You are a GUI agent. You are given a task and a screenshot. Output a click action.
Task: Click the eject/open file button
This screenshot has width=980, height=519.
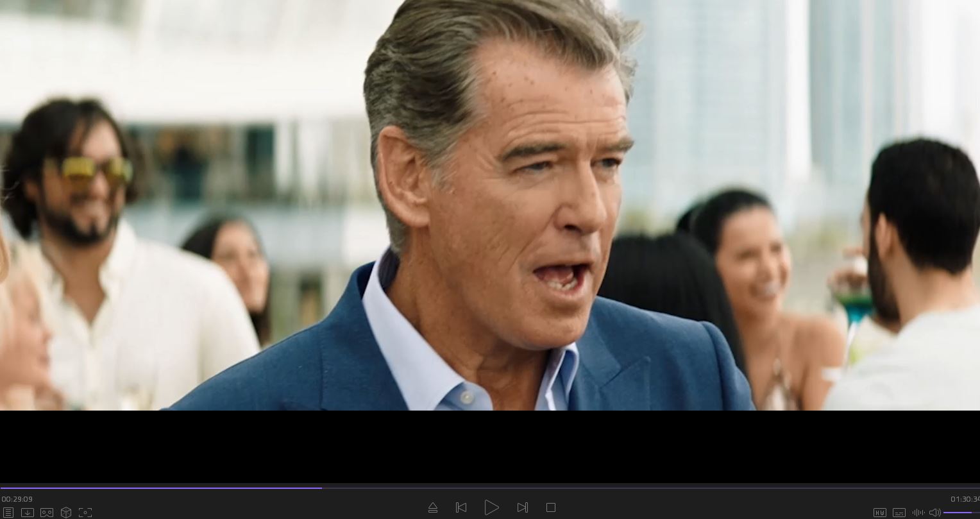pyautogui.click(x=433, y=507)
